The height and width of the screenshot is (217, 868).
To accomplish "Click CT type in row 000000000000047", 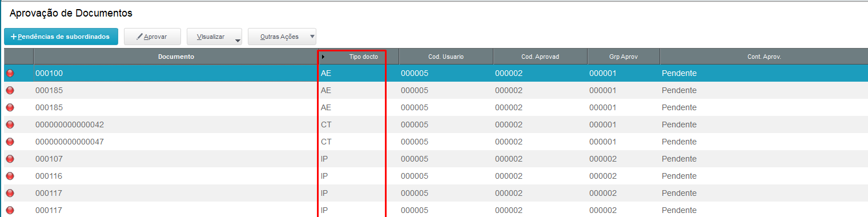I will pyautogui.click(x=326, y=142).
